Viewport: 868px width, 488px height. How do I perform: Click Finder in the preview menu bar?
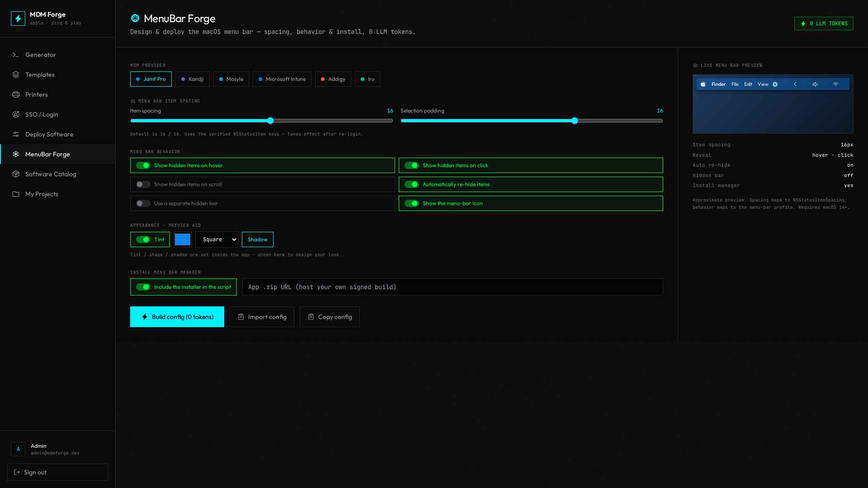click(x=718, y=84)
